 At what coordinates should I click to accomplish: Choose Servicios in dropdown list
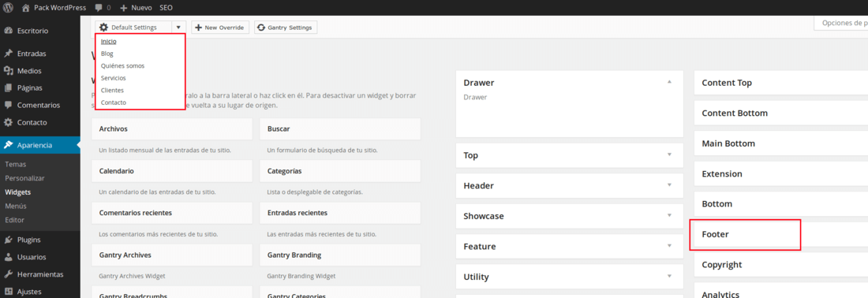pyautogui.click(x=113, y=78)
